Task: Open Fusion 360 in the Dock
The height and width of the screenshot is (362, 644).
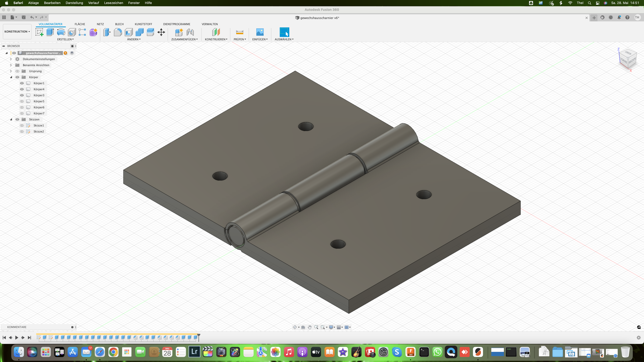Action: (x=411, y=352)
